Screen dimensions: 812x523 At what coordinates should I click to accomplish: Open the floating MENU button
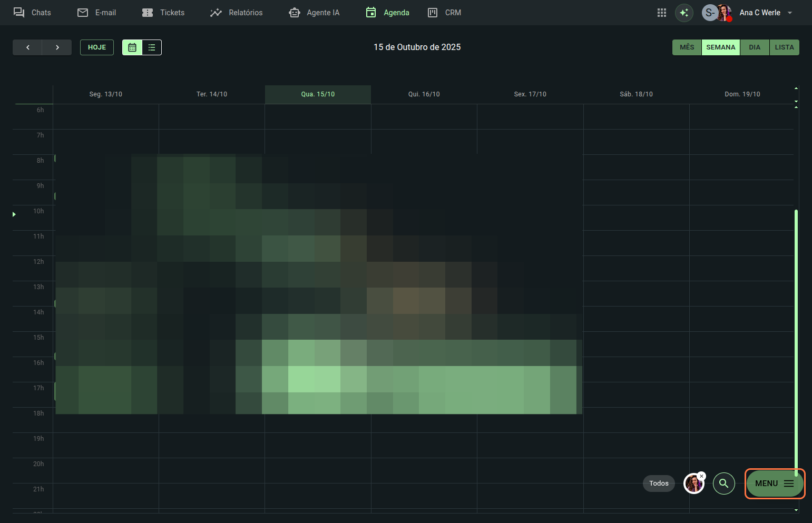click(x=774, y=483)
